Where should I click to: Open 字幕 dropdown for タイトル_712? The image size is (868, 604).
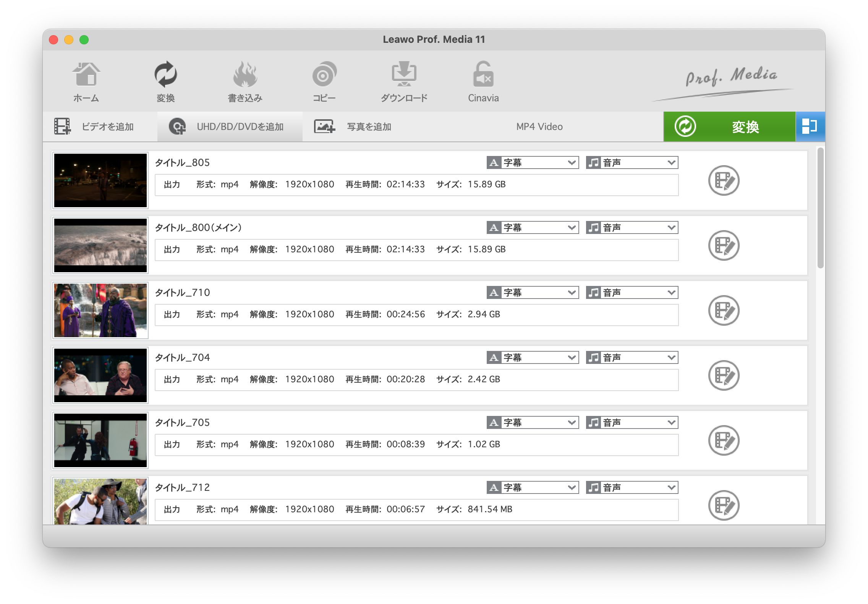tap(533, 487)
